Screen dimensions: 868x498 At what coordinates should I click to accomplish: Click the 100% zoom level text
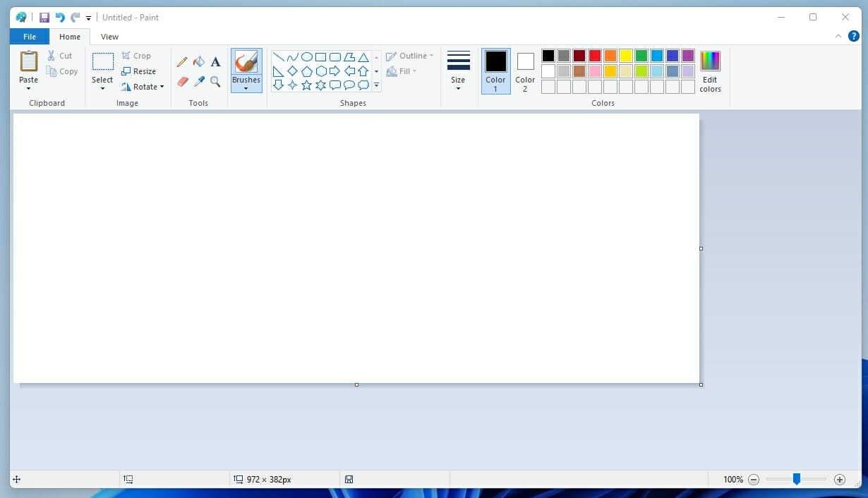click(733, 480)
